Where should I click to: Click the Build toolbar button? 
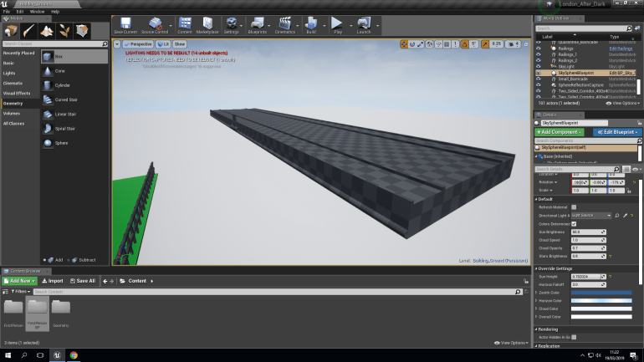(311, 25)
